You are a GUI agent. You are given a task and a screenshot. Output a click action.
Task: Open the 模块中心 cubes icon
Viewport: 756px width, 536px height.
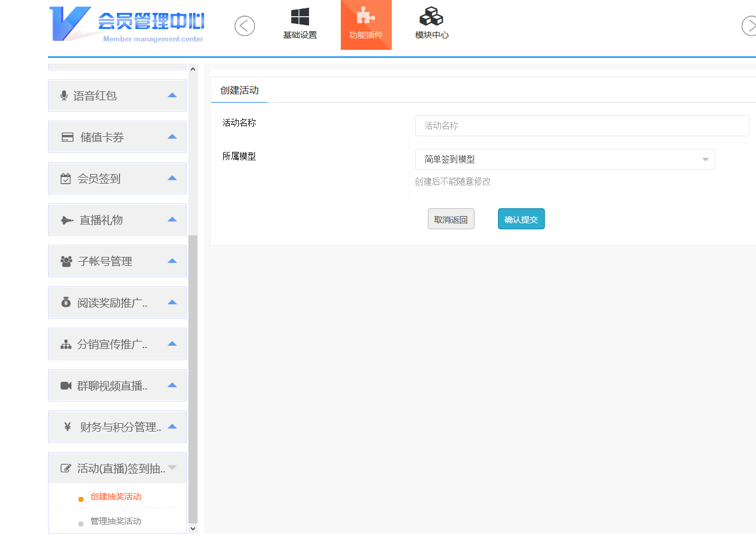[x=431, y=17]
